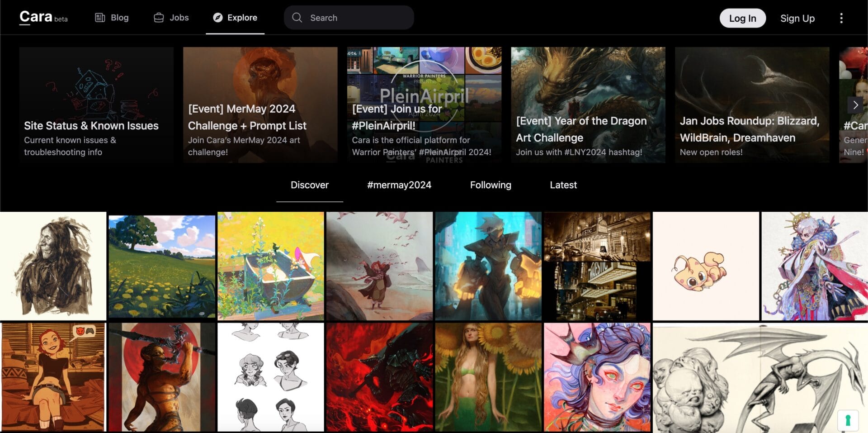The width and height of the screenshot is (868, 433).
Task: Open the Site Status & Known Issues card
Action: (x=96, y=105)
